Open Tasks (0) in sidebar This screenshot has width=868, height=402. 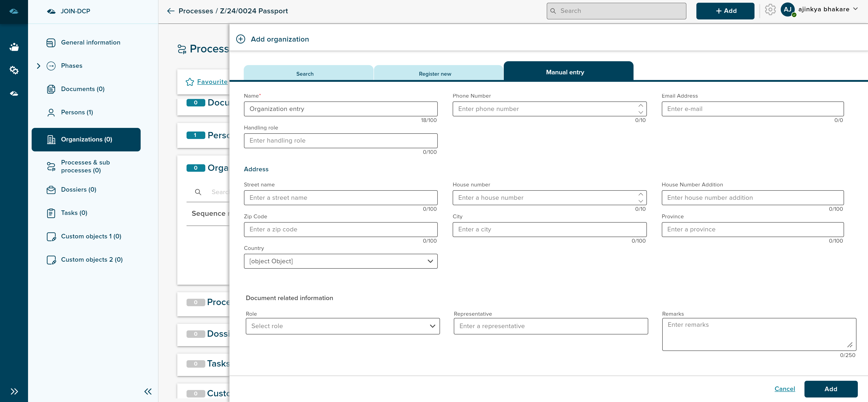click(x=74, y=213)
